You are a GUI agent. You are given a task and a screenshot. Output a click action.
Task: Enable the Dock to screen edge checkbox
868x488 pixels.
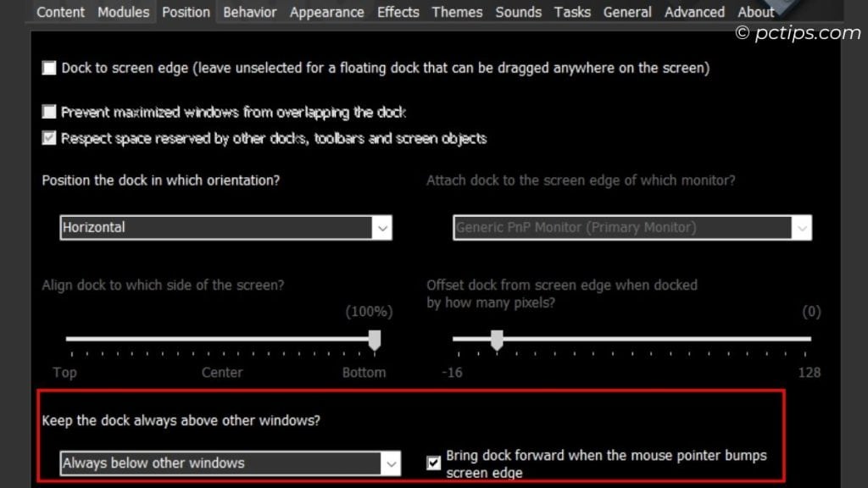tap(48, 68)
